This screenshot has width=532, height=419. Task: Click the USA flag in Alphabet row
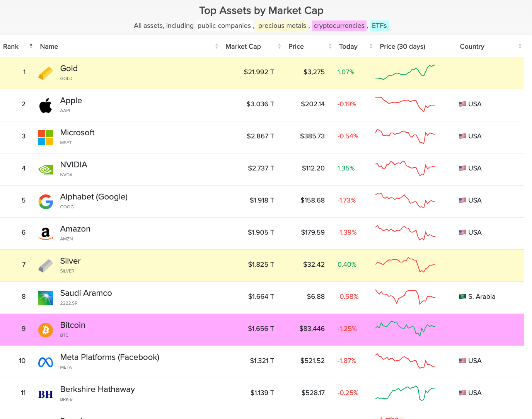[x=462, y=200]
